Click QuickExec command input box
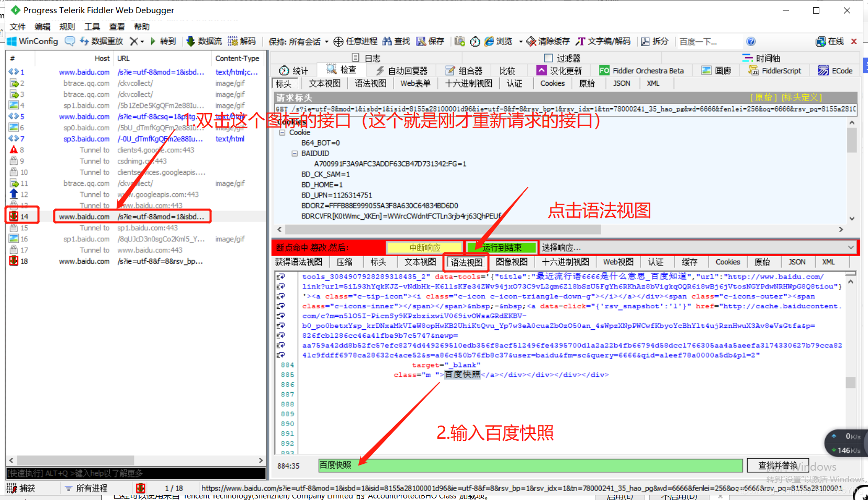This screenshot has width=868, height=500. (x=136, y=473)
